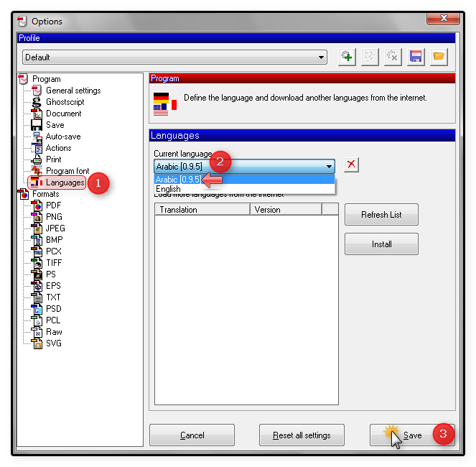Select the PDF format item
The height and width of the screenshot is (467, 476).
coord(53,205)
